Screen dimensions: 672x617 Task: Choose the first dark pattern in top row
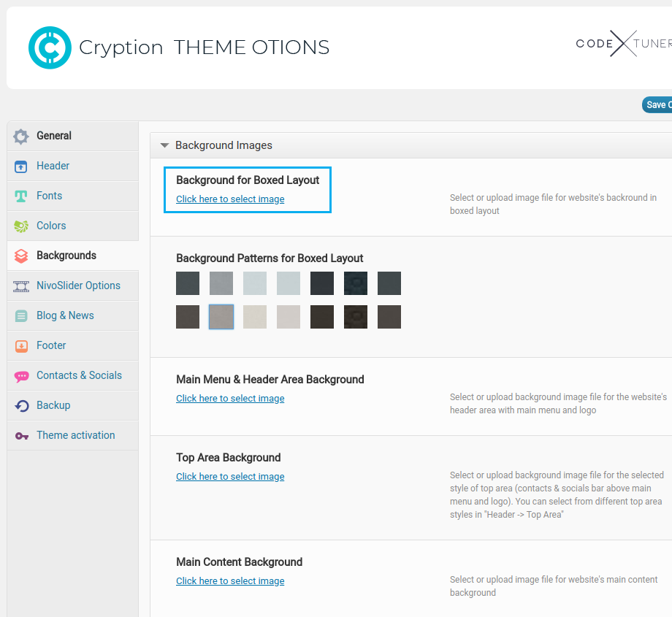coord(188,283)
